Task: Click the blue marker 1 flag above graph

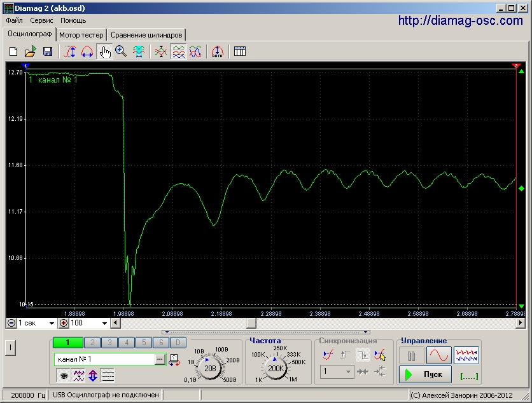Action: 26,65
